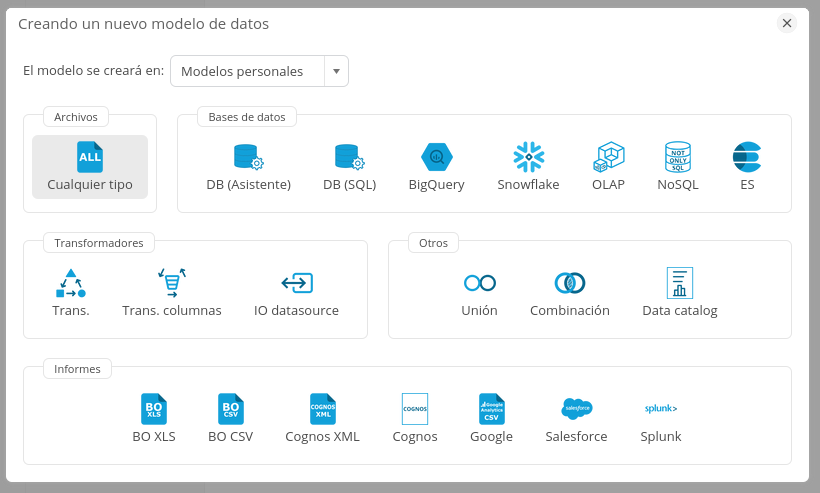Select the Trans. columnas transformer
820x493 pixels.
(172, 284)
